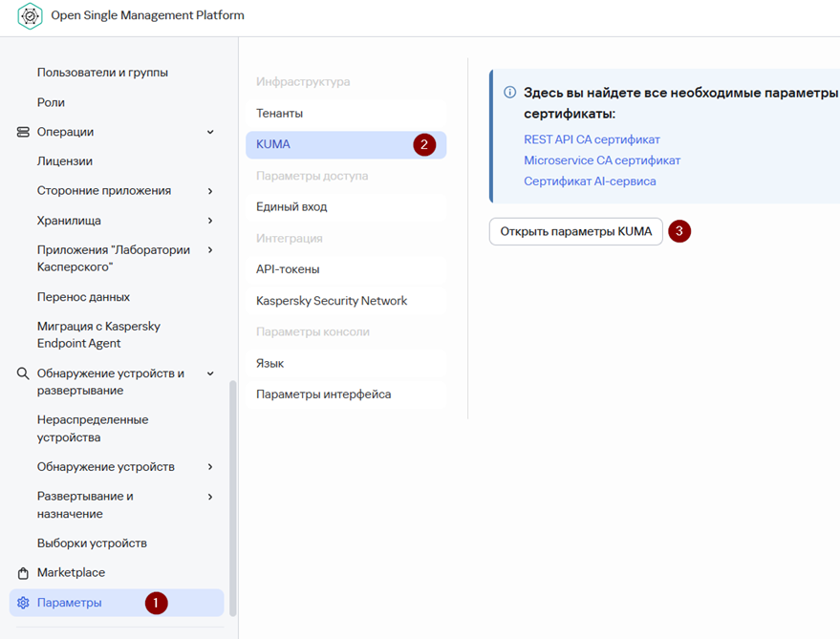This screenshot has width=840, height=639.
Task: Click the Operations stack icon
Action: pos(23,132)
